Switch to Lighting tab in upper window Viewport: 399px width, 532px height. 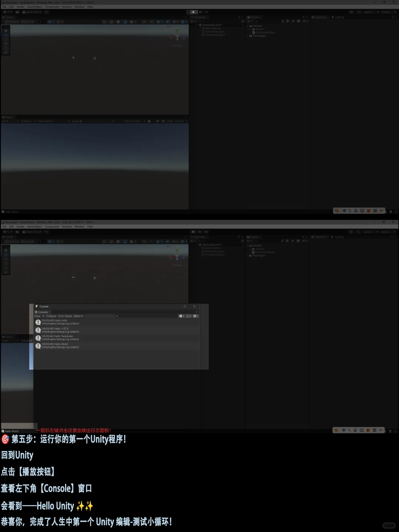[x=338, y=17]
